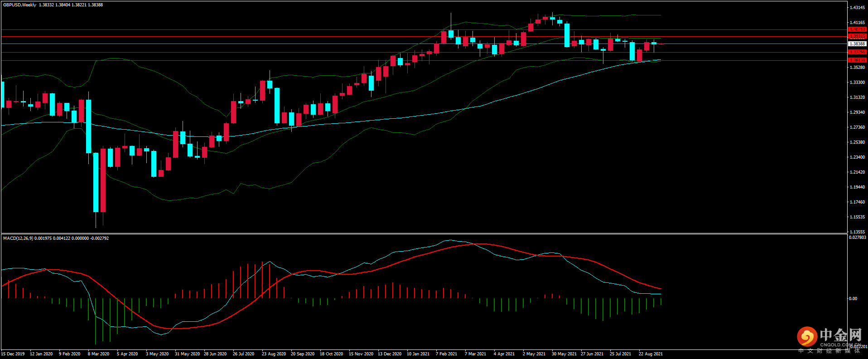Viewport: 868px width, 359px height.
Task: Click the 15 Dec 2019 date label
Action: click(x=13, y=354)
